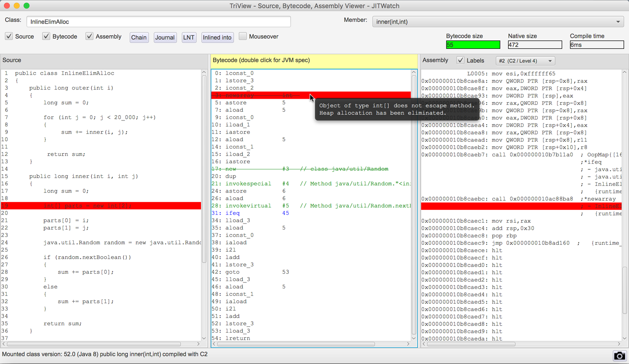Click the Class name input field
The width and height of the screenshot is (629, 364).
point(159,21)
